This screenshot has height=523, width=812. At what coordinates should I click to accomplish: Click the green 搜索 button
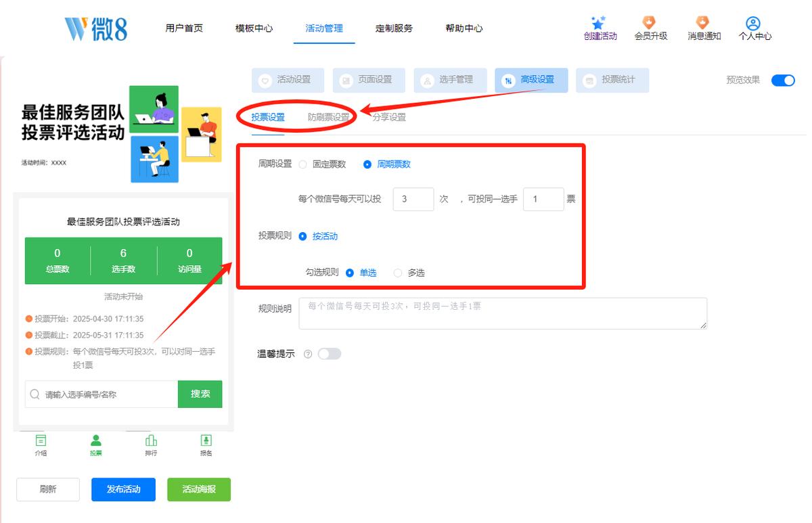200,394
